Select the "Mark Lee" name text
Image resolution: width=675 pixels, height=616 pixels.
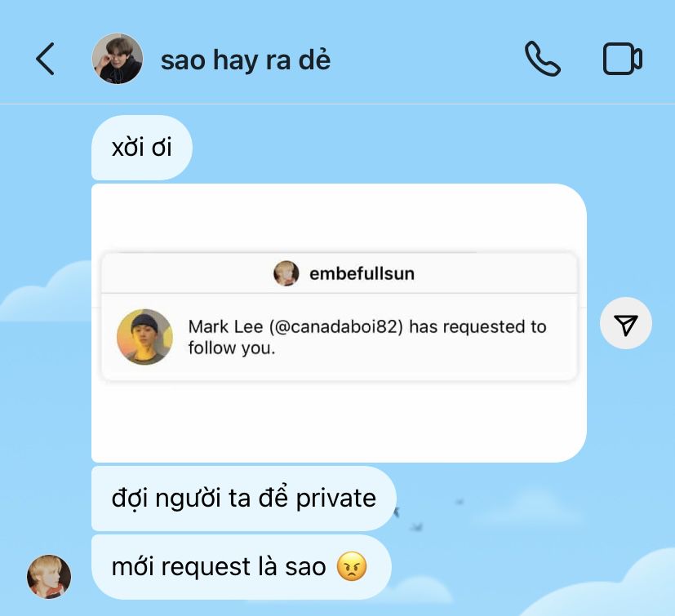(225, 326)
